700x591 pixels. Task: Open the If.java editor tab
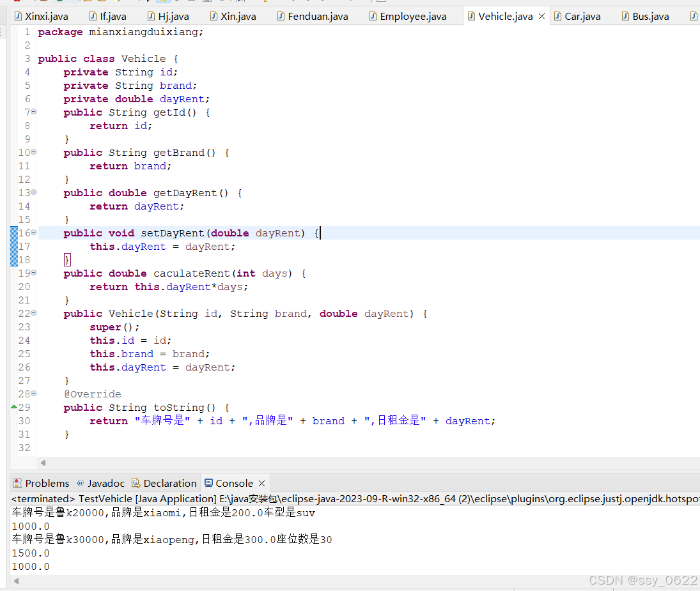tap(107, 17)
